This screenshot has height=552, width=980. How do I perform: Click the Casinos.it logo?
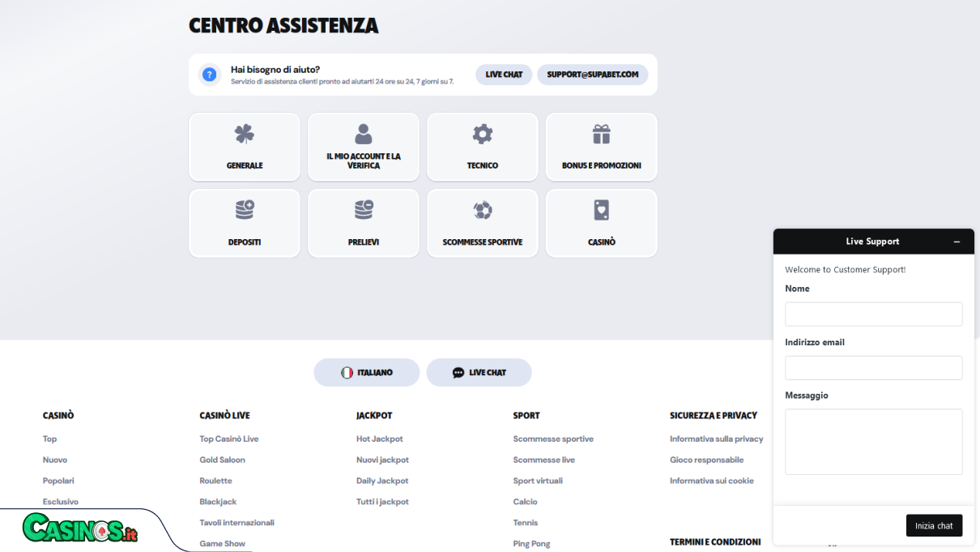[80, 528]
